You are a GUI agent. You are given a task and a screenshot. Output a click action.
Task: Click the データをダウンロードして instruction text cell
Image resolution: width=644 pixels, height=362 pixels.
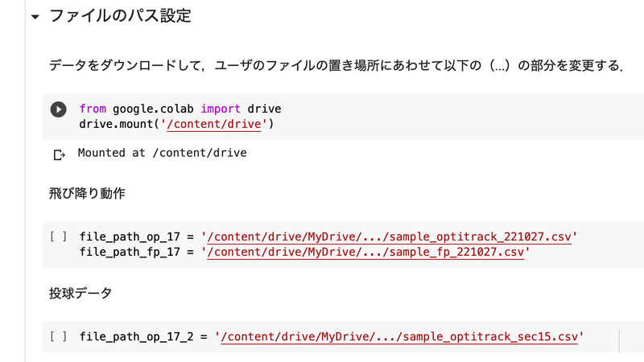(x=336, y=66)
